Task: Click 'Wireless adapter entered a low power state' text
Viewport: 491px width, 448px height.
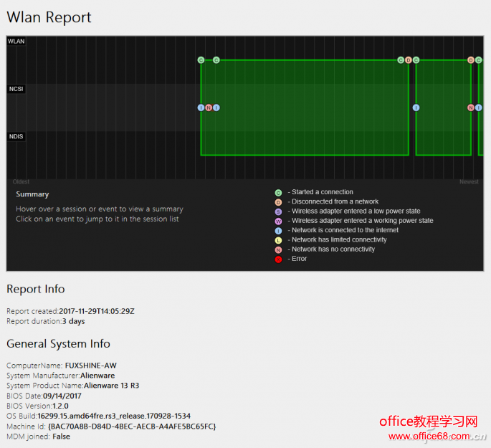Action: 356,211
